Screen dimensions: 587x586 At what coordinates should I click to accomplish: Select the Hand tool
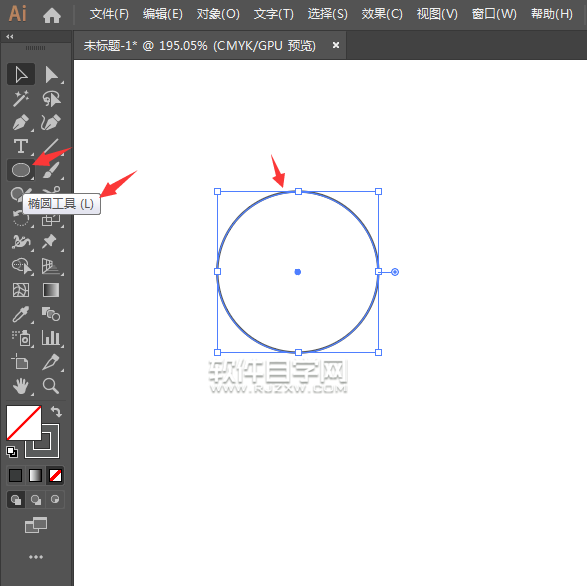click(21, 386)
